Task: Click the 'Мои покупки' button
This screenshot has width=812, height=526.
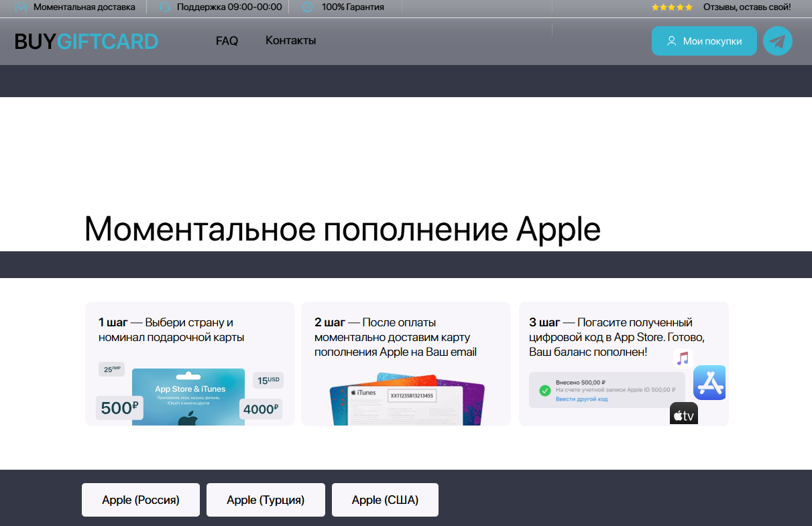Action: click(704, 41)
